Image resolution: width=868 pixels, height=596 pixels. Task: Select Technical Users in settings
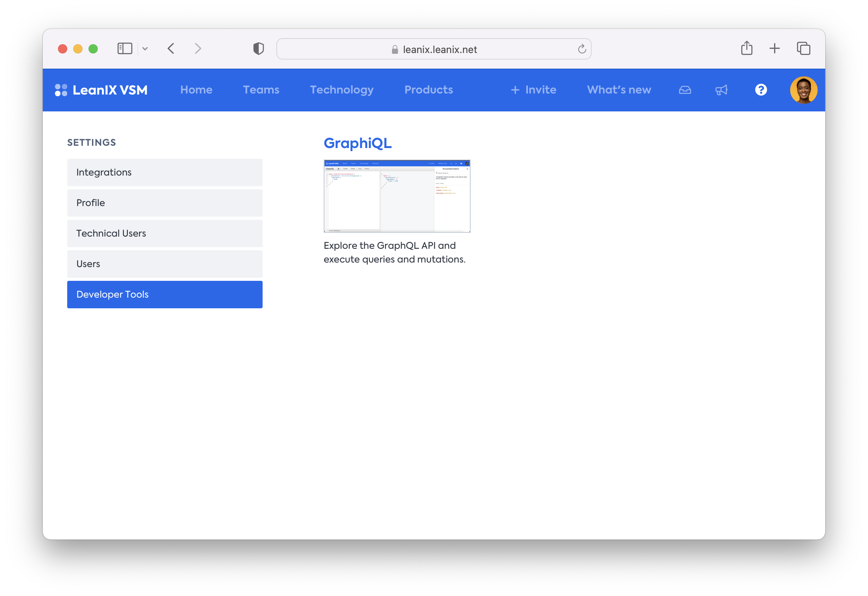coord(165,234)
